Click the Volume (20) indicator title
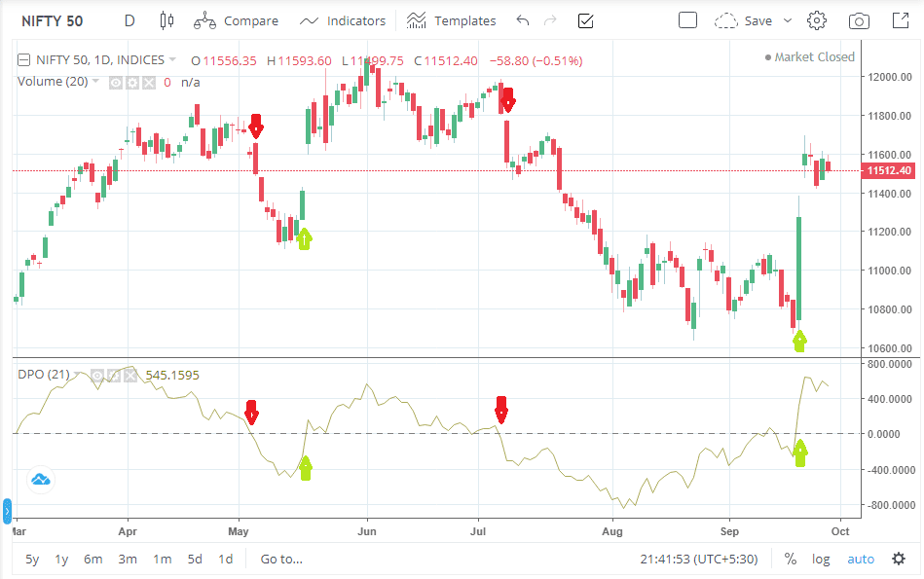 [x=53, y=82]
